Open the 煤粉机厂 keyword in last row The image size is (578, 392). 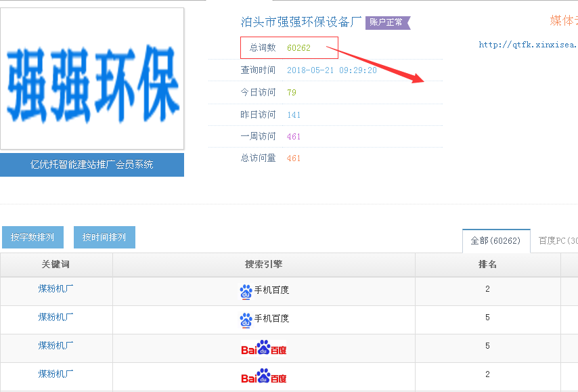[x=56, y=374]
